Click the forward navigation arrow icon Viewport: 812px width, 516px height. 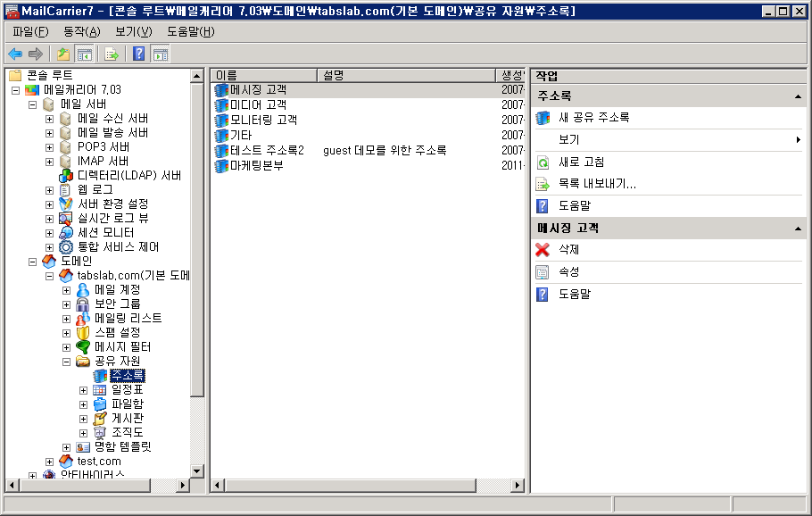(36, 54)
